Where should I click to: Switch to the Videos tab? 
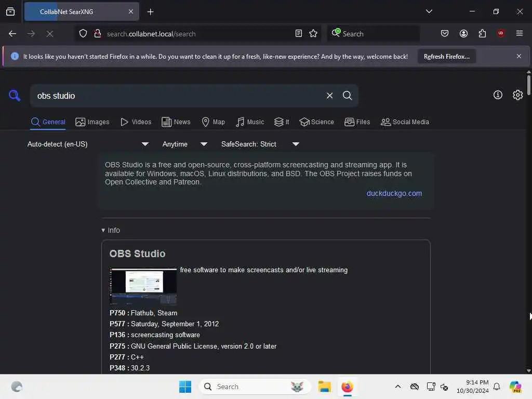click(136, 122)
